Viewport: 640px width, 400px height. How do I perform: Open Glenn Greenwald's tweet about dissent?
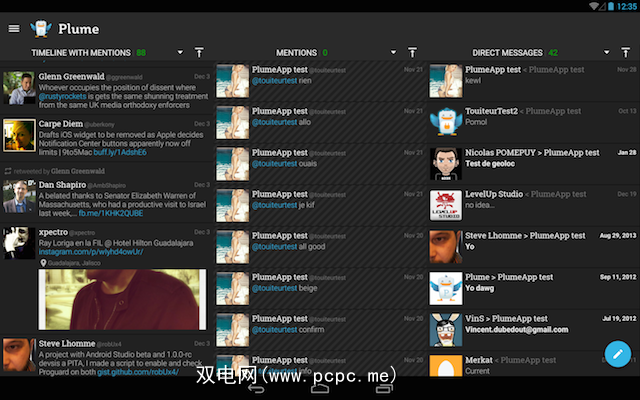(x=107, y=90)
